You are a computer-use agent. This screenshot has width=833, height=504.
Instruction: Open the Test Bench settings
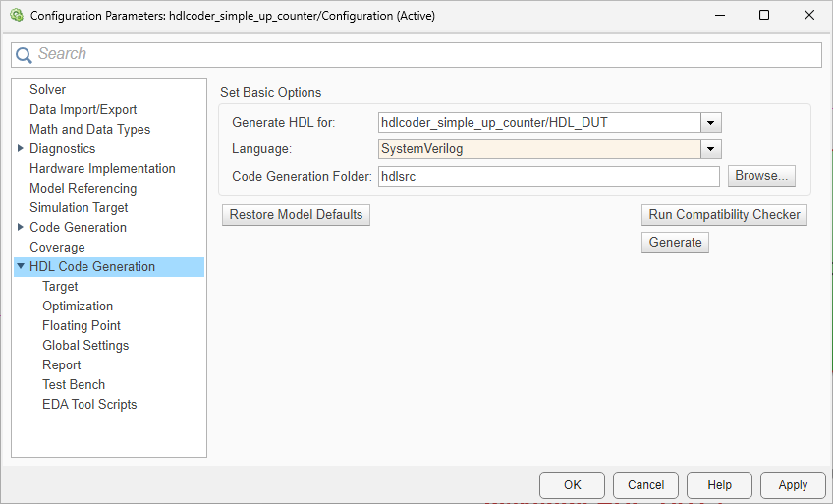click(x=74, y=384)
